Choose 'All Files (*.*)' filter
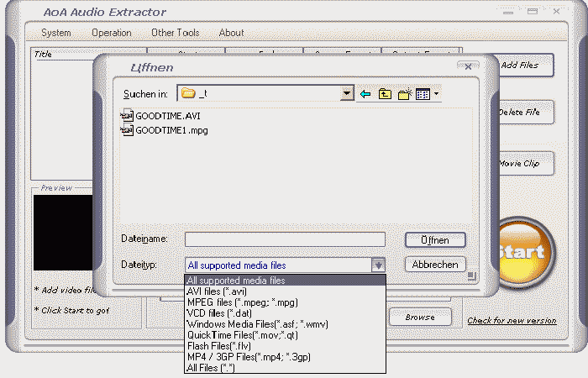588x378 pixels. pyautogui.click(x=211, y=368)
